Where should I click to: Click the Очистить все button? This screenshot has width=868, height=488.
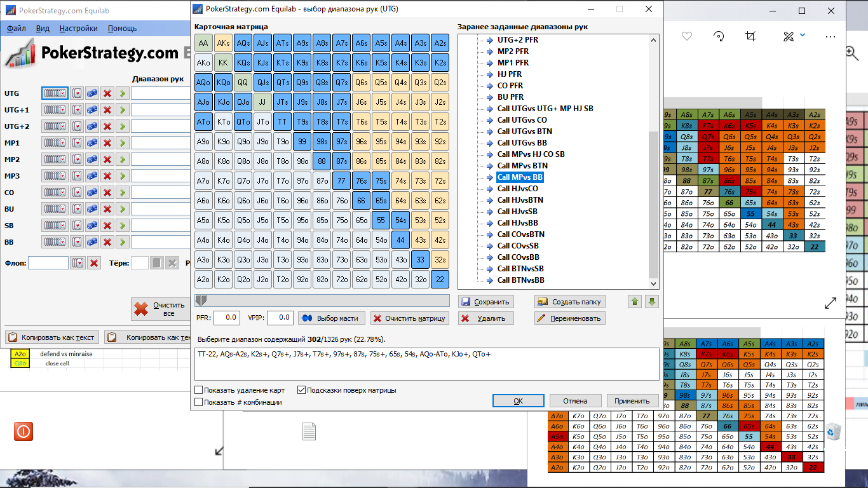(159, 309)
